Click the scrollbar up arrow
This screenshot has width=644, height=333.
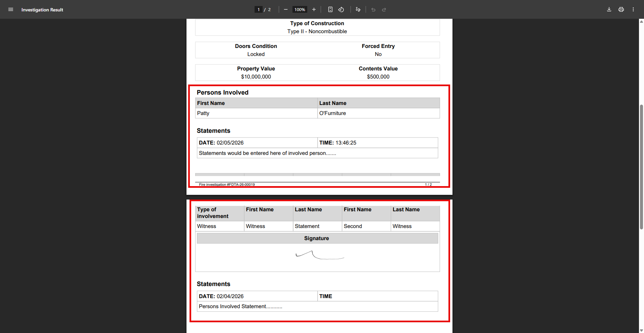(641, 21)
